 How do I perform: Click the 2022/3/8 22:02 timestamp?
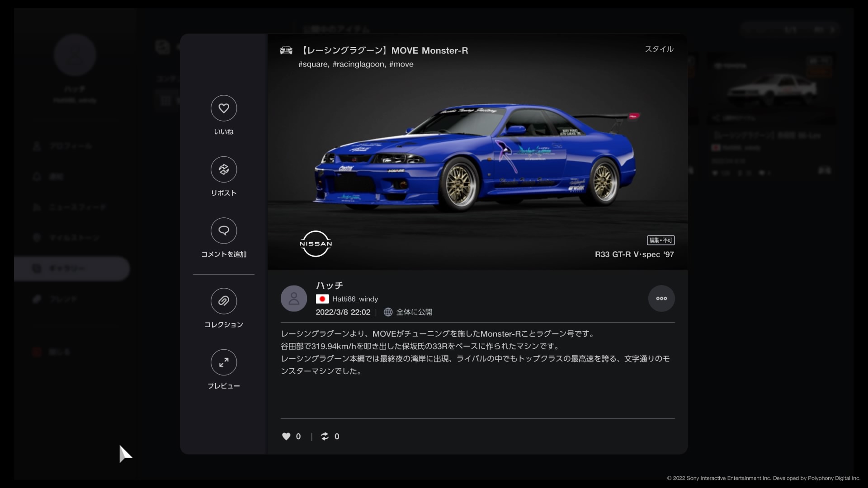point(343,312)
